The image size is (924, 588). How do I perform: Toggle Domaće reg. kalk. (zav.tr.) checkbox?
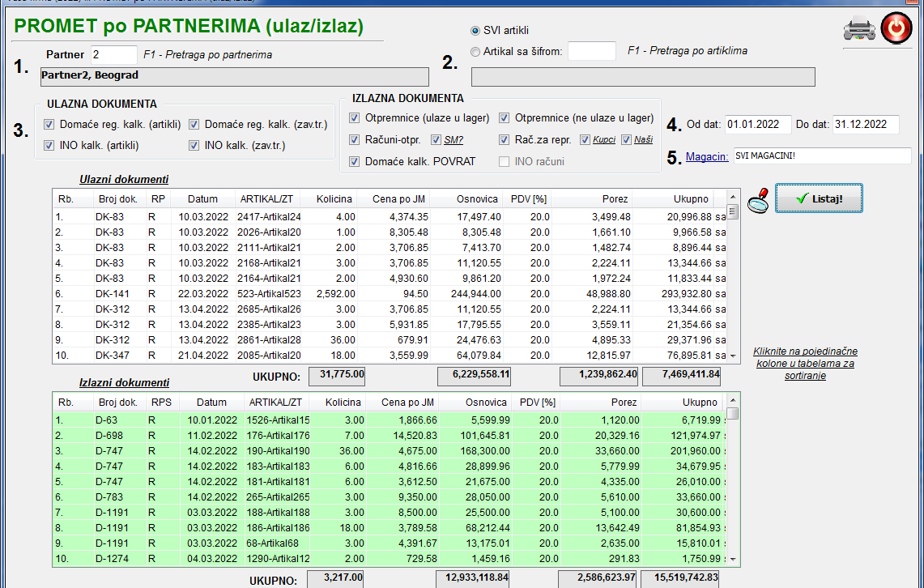pos(194,124)
